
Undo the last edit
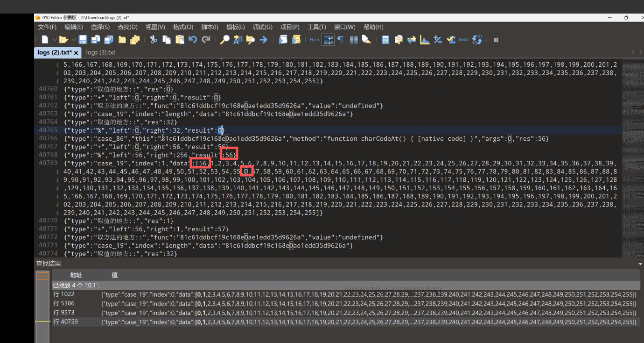tap(193, 40)
